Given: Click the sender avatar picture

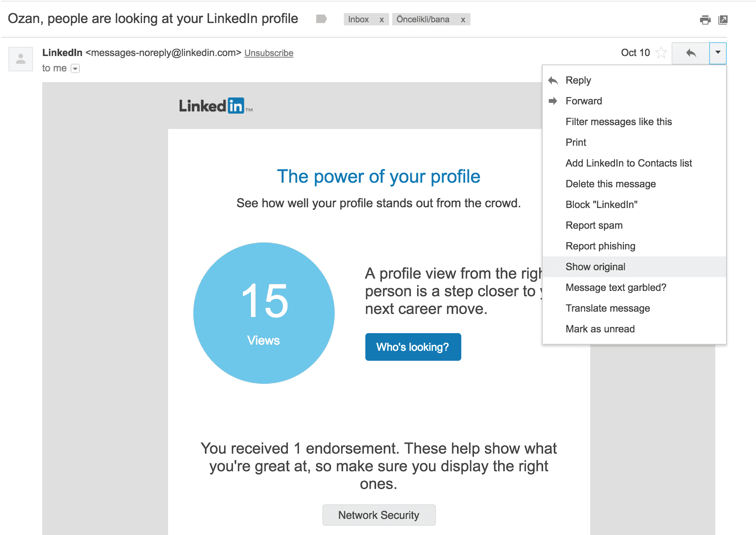Looking at the screenshot, I should (21, 59).
